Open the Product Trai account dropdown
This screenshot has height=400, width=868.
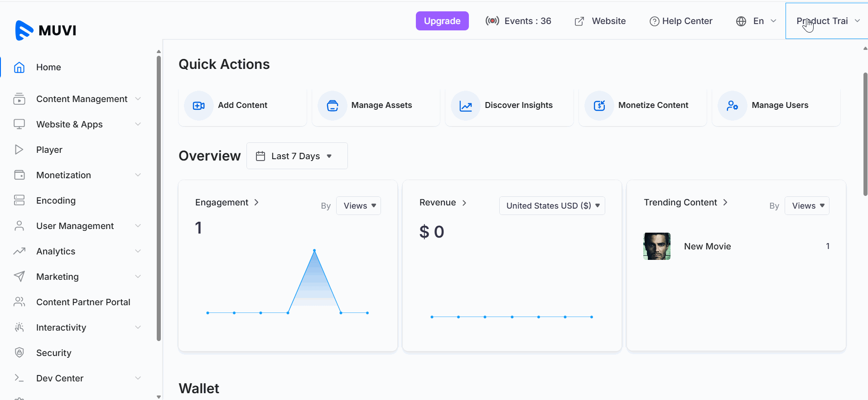(827, 21)
